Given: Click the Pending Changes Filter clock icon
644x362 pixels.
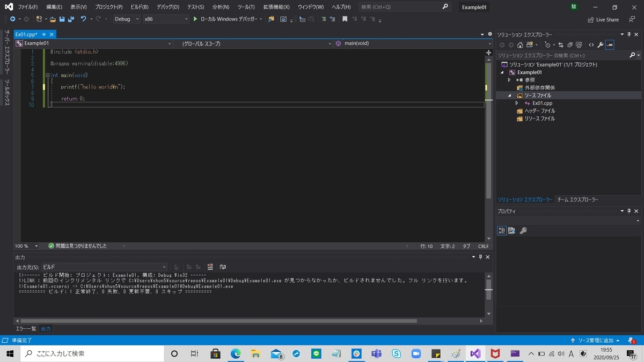Looking at the screenshot, I should (x=547, y=45).
